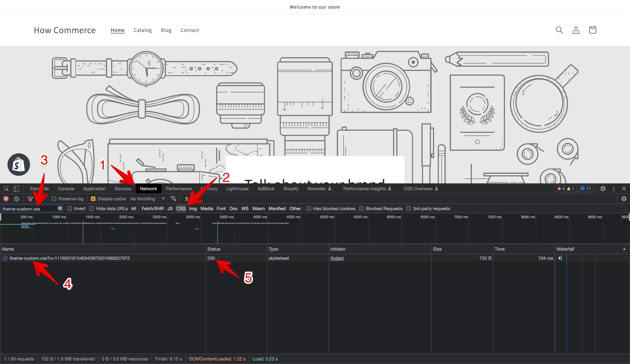The image size is (630, 364).
Task: Enable the Invert filter checkbox
Action: [x=70, y=208]
